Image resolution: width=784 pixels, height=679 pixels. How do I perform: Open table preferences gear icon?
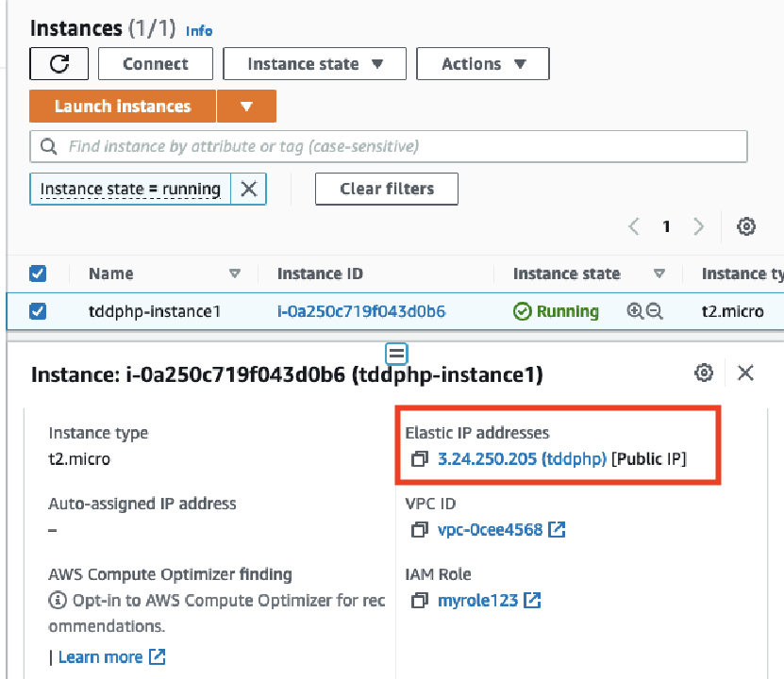[x=746, y=226]
